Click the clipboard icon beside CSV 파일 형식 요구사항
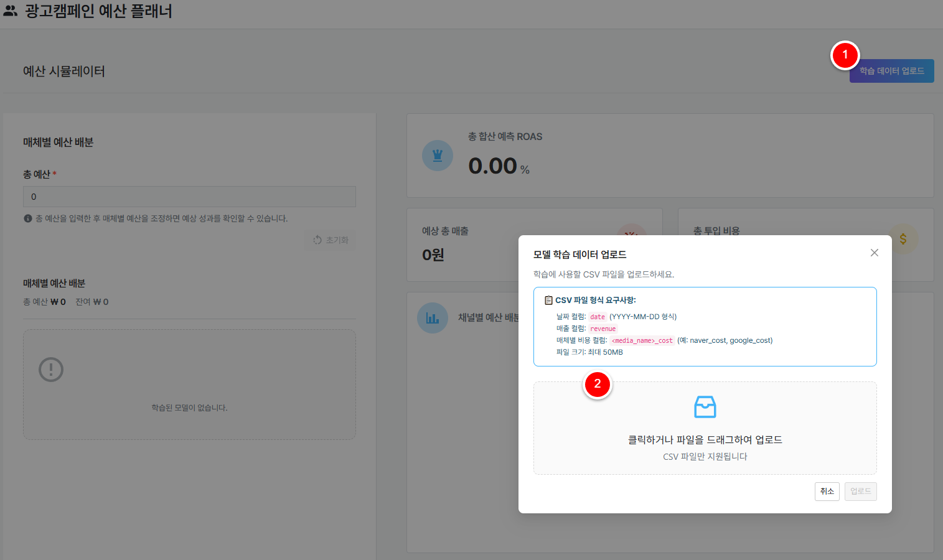943x560 pixels. coord(548,301)
